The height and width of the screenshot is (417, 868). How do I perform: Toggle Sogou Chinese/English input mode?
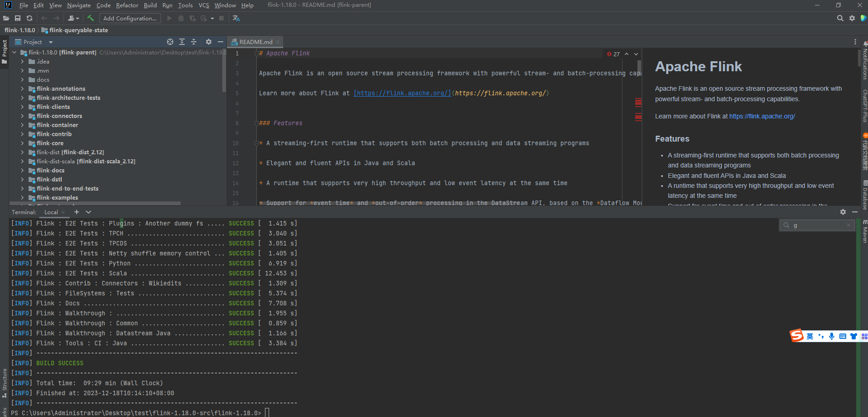[810, 336]
